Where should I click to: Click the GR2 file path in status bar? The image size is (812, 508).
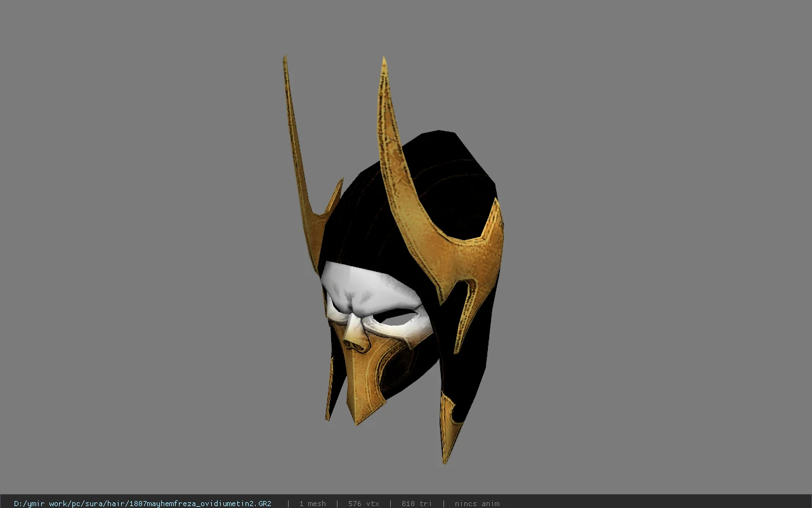(143, 504)
